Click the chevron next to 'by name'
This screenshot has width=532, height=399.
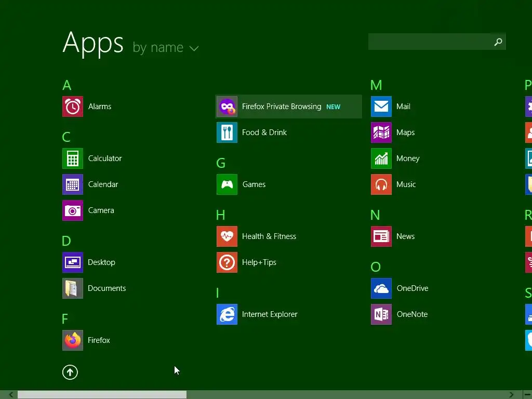tap(194, 49)
